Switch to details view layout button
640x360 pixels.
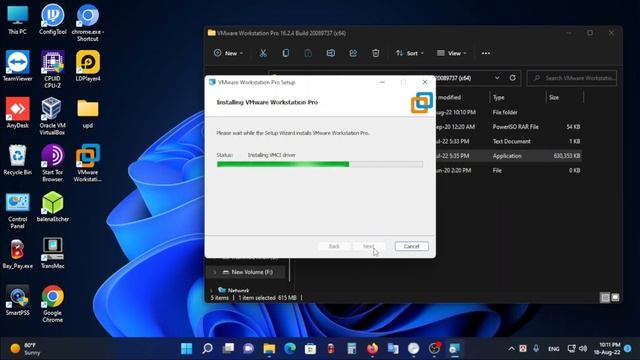point(605,298)
